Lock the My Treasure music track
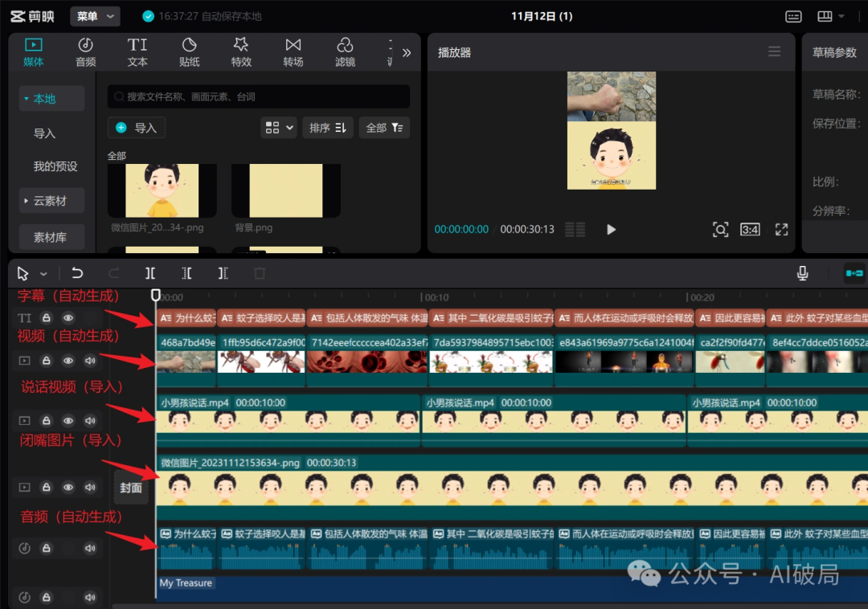The height and width of the screenshot is (609, 868). (47, 597)
